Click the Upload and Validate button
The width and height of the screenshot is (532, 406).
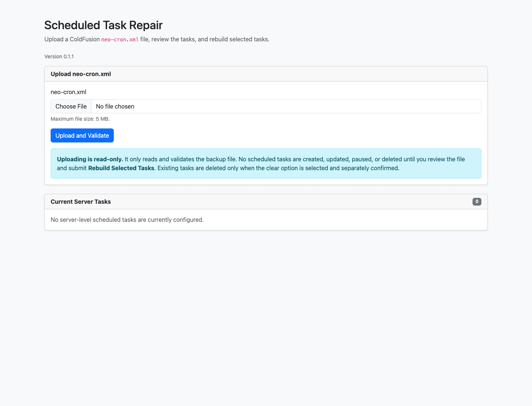pos(82,135)
